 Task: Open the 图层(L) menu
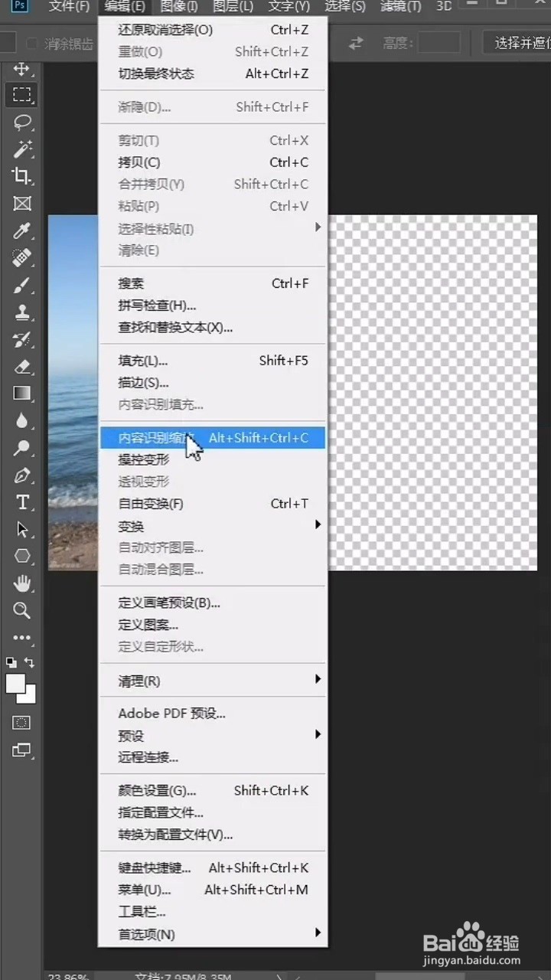pyautogui.click(x=233, y=6)
